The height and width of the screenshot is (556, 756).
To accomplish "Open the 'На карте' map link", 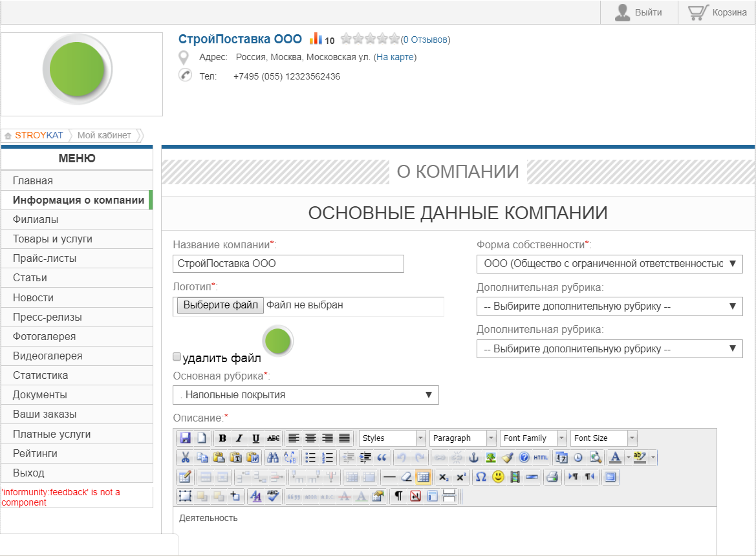I will [x=396, y=58].
